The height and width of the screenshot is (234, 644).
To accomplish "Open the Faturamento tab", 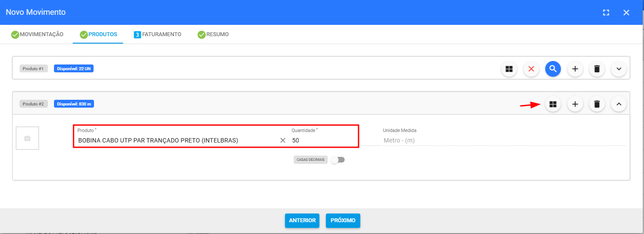I will tap(158, 34).
